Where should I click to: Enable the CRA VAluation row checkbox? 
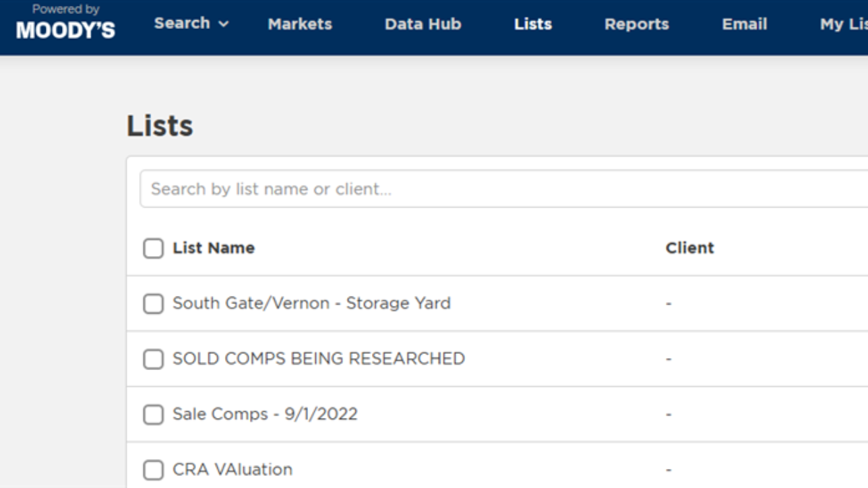click(x=153, y=470)
